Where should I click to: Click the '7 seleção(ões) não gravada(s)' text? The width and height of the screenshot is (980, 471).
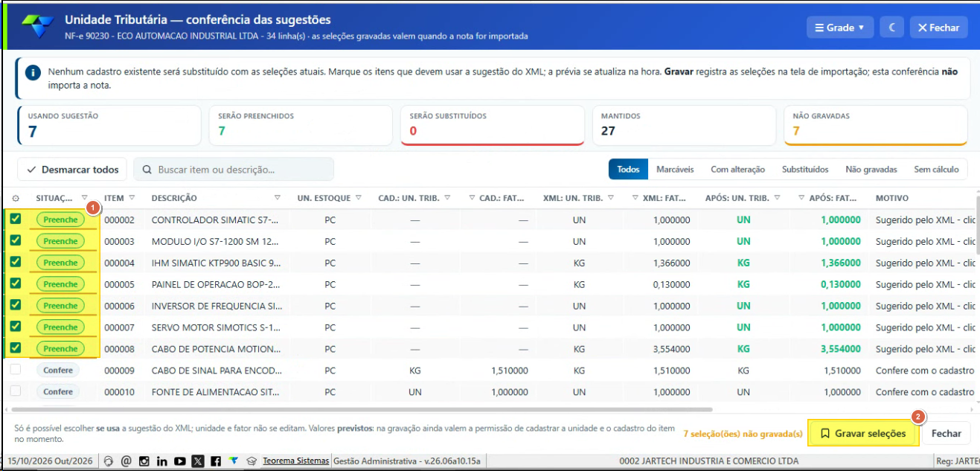click(x=743, y=433)
